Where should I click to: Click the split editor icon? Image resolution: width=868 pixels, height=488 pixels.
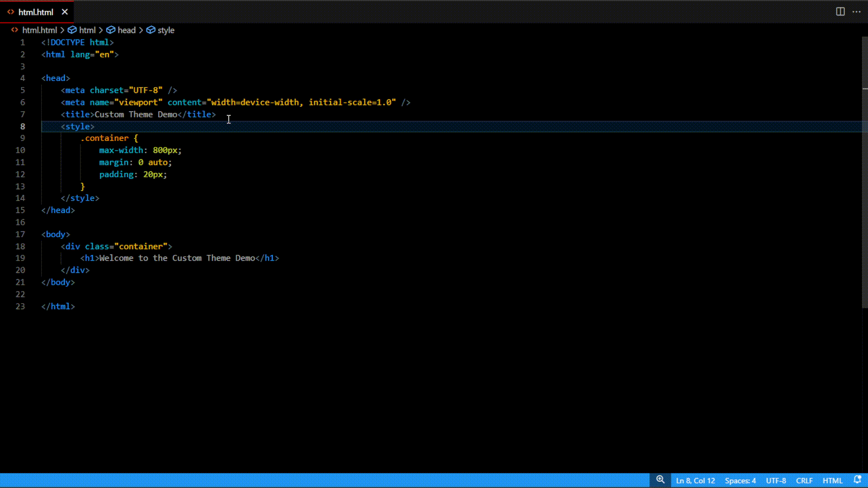[x=840, y=11]
